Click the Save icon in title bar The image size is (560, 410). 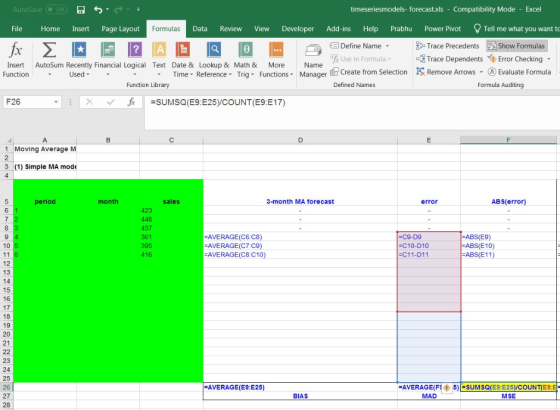click(81, 10)
